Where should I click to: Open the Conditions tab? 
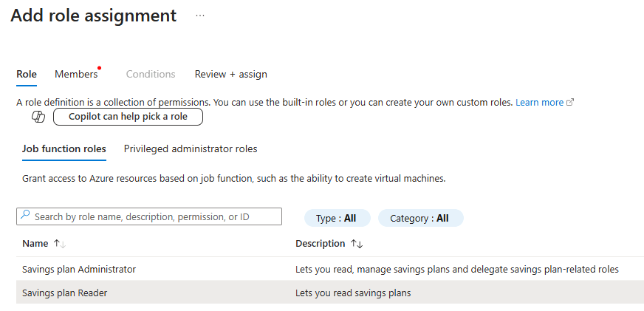(151, 74)
